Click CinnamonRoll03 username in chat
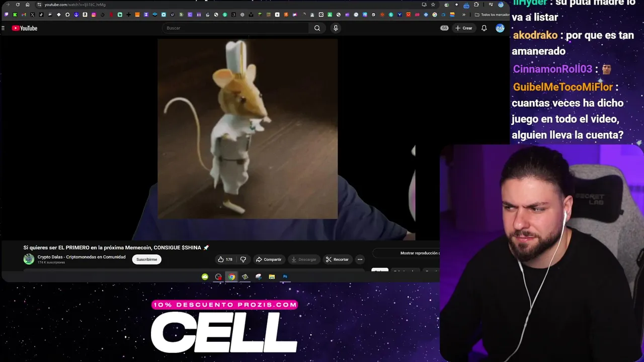Image resolution: width=644 pixels, height=362 pixels. click(552, 69)
